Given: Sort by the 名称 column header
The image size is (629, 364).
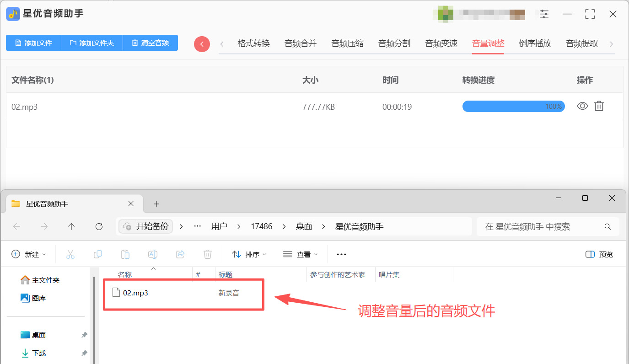Looking at the screenshot, I should [x=125, y=274].
